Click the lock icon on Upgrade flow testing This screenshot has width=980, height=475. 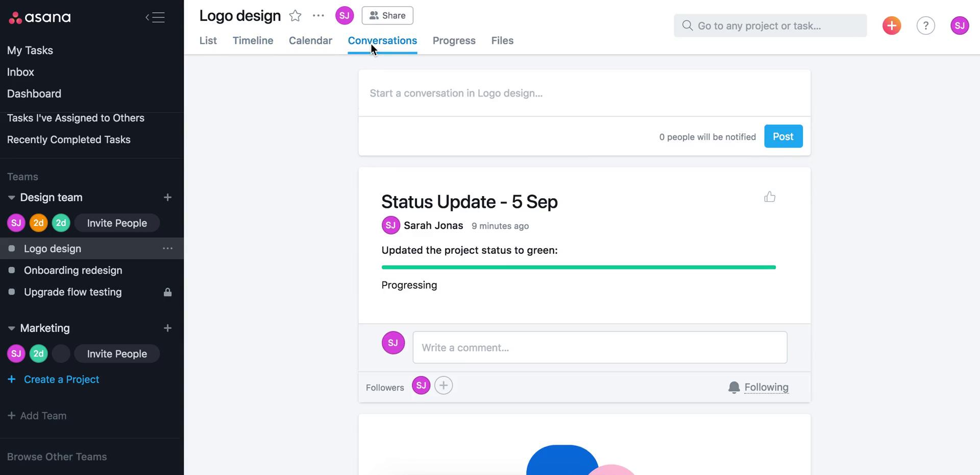(x=167, y=292)
